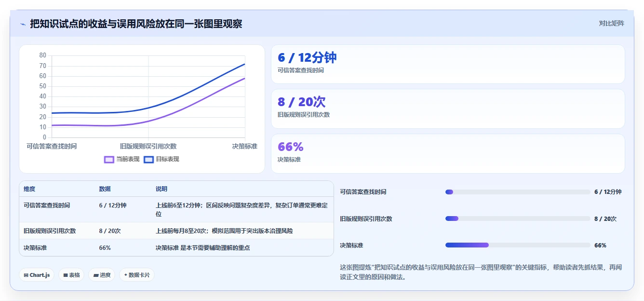Click description starting 上线前每月8至20次

[x=224, y=231]
